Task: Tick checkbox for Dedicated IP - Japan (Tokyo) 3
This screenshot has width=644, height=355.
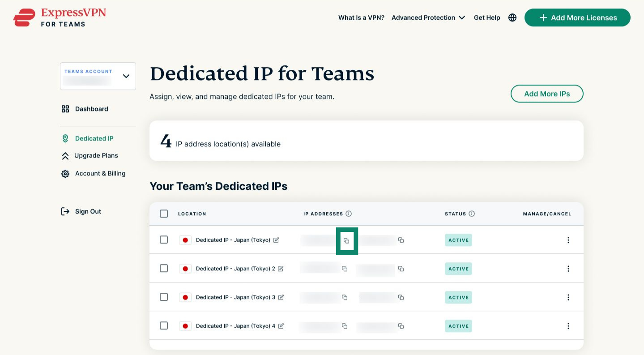Action: point(164,297)
